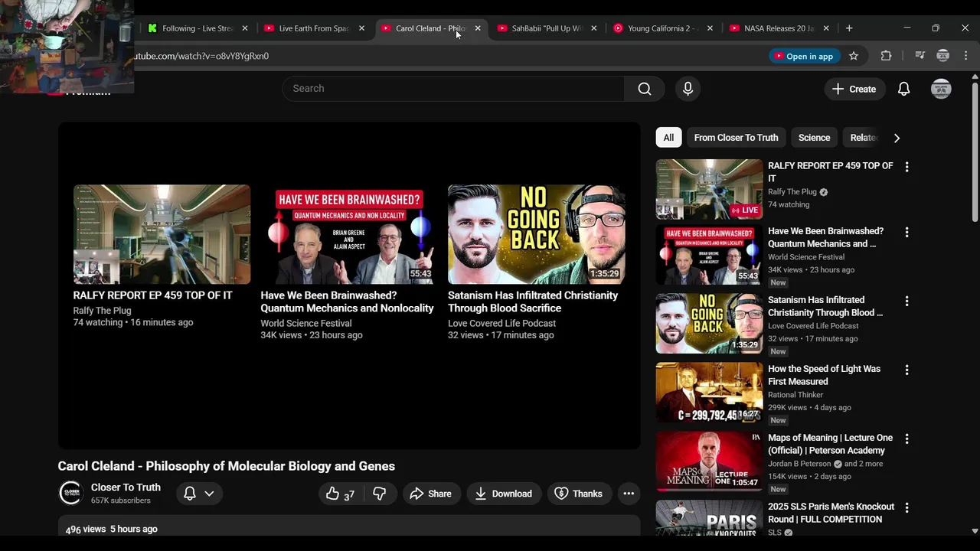Click the Create button
The width and height of the screenshot is (980, 551).
[854, 89]
